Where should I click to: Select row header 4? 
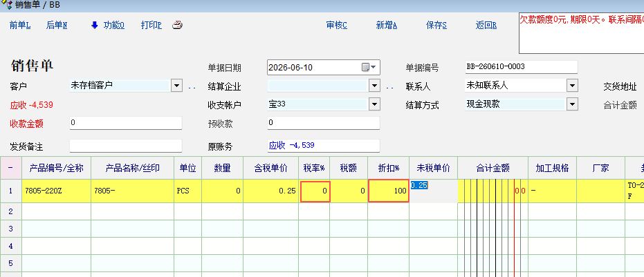click(x=10, y=246)
